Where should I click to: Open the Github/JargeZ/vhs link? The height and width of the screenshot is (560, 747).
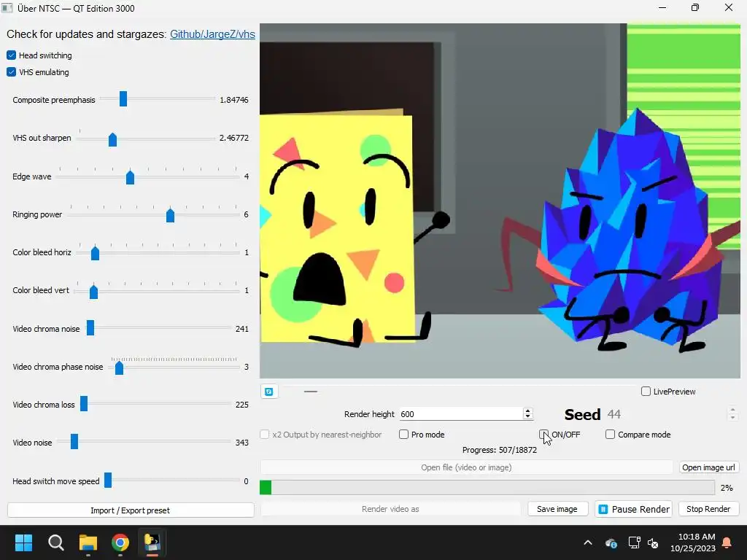pyautogui.click(x=212, y=34)
